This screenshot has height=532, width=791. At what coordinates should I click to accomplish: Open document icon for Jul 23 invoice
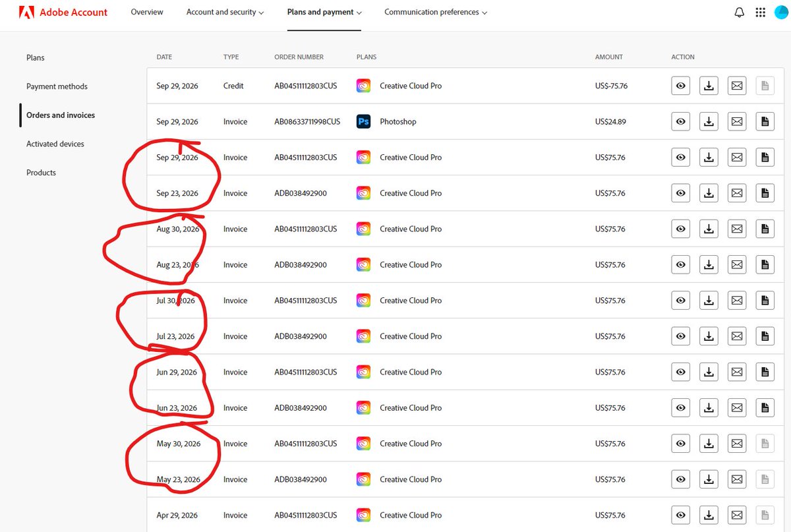point(765,336)
